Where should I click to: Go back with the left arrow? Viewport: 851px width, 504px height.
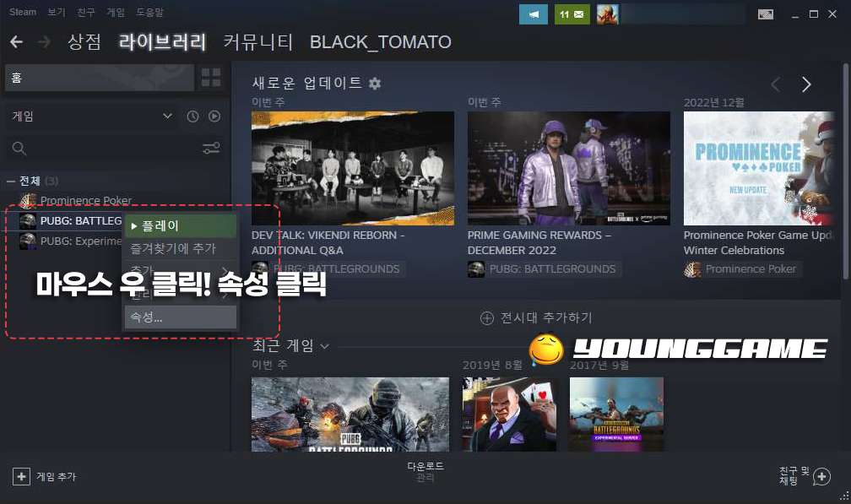[16, 41]
